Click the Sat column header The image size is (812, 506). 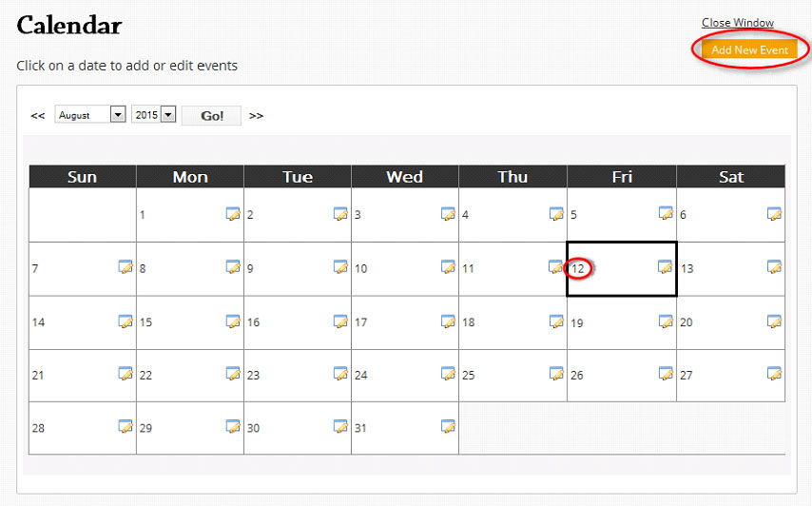[x=730, y=177]
